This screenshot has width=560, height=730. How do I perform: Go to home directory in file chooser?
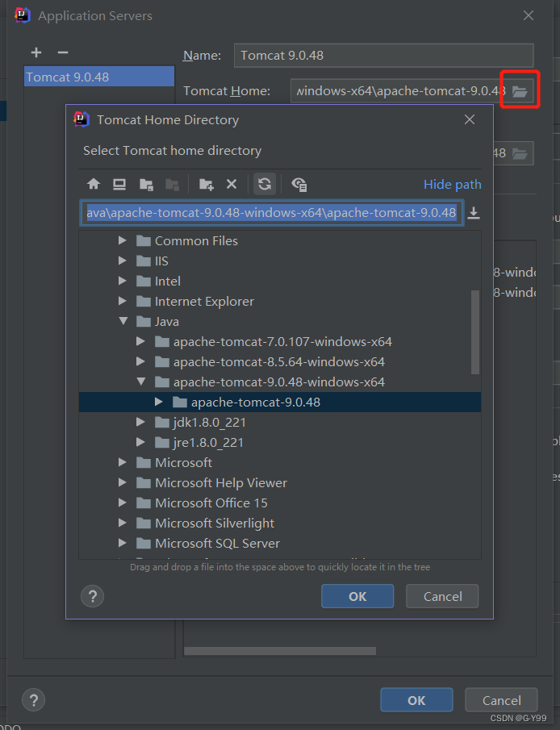pos(94,185)
